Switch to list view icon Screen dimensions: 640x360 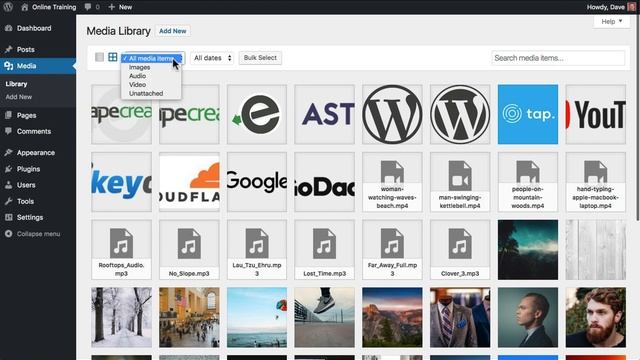click(x=99, y=57)
